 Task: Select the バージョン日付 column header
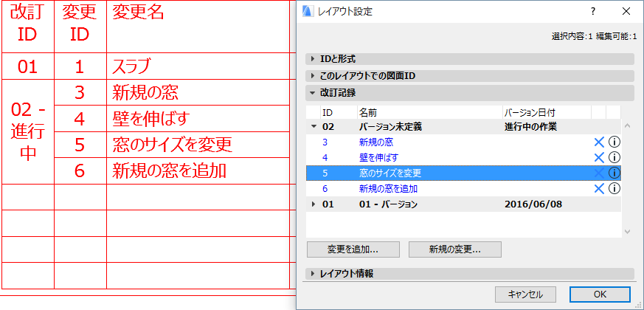click(x=547, y=112)
